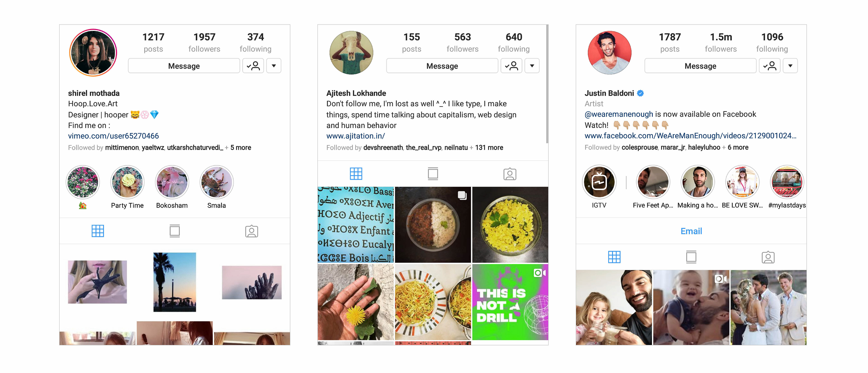Image resolution: width=868 pixels, height=373 pixels.
Task: Open the THIS IS NOT A DRILL video post
Action: (510, 302)
